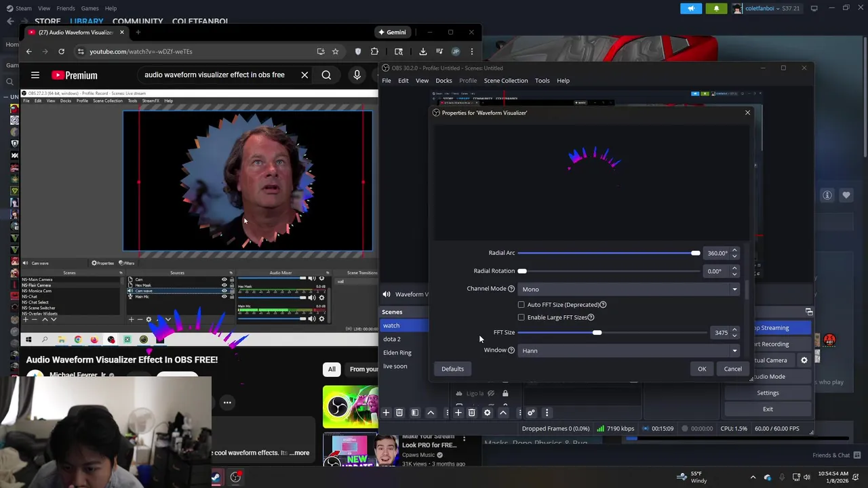Open Chrome three-dot menu
The height and width of the screenshot is (488, 868).
[x=472, y=52]
